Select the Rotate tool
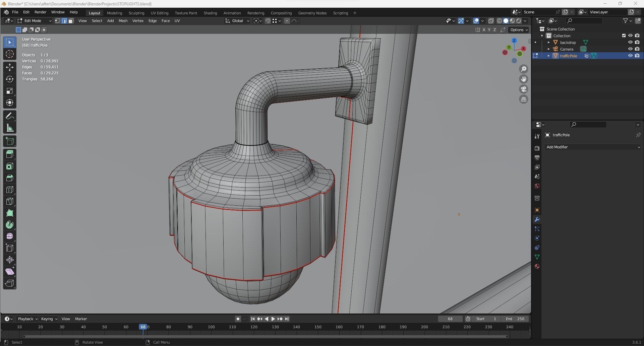The height and width of the screenshot is (346, 644). click(10, 79)
